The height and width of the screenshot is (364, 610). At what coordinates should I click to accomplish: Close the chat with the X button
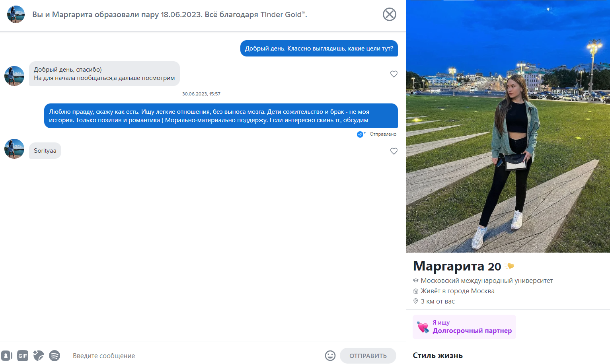(390, 14)
